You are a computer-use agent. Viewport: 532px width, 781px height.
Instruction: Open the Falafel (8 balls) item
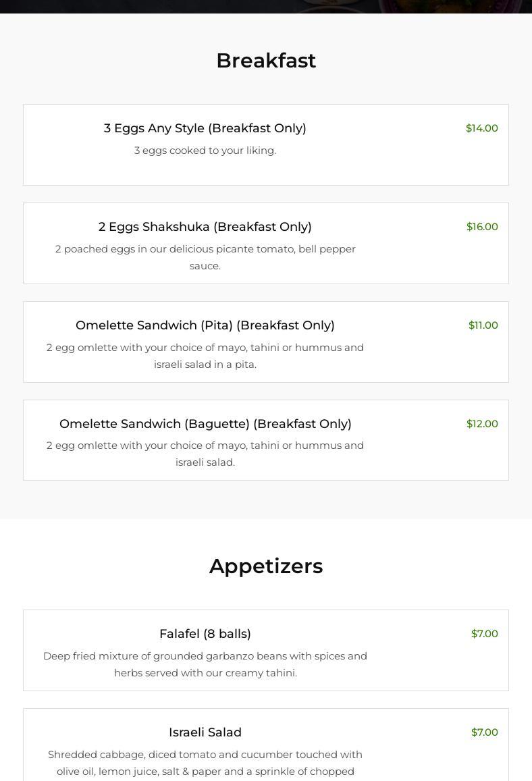pos(205,634)
